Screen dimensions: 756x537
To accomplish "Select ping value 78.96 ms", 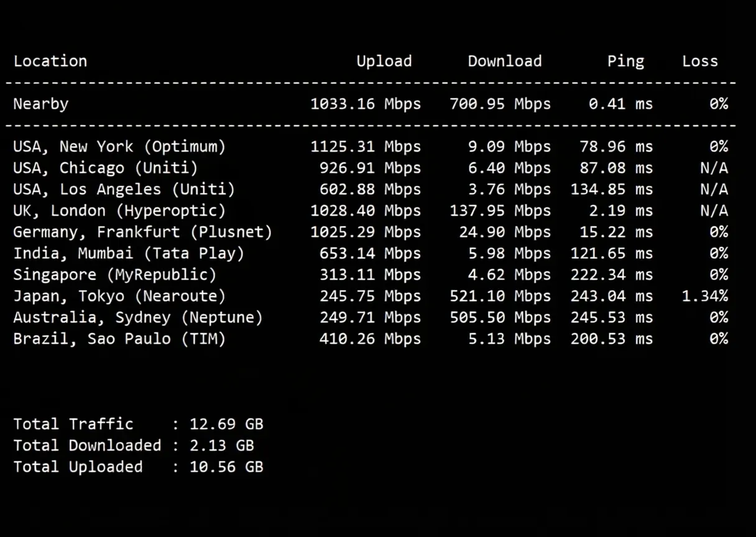I will 617,147.
